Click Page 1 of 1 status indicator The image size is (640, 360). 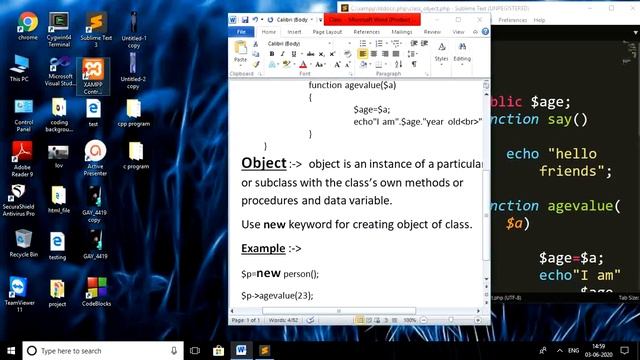pos(245,320)
